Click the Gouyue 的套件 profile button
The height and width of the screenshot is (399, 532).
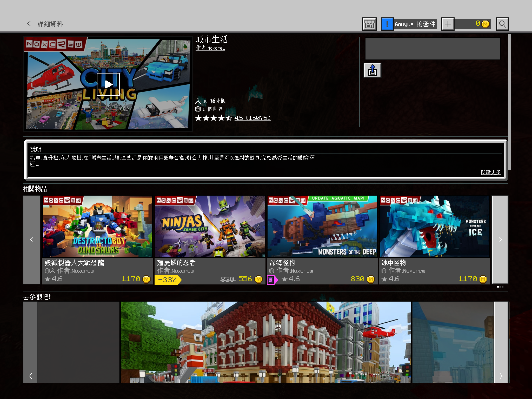(x=415, y=24)
